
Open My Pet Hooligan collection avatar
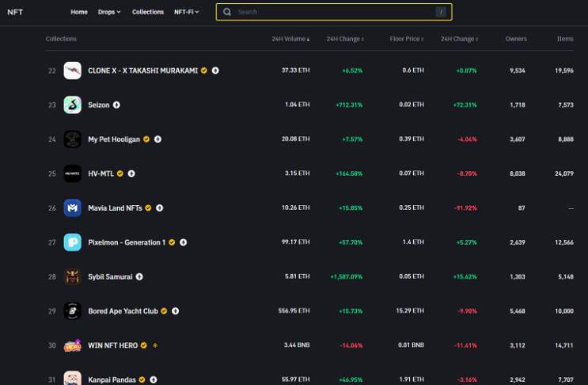(x=72, y=139)
